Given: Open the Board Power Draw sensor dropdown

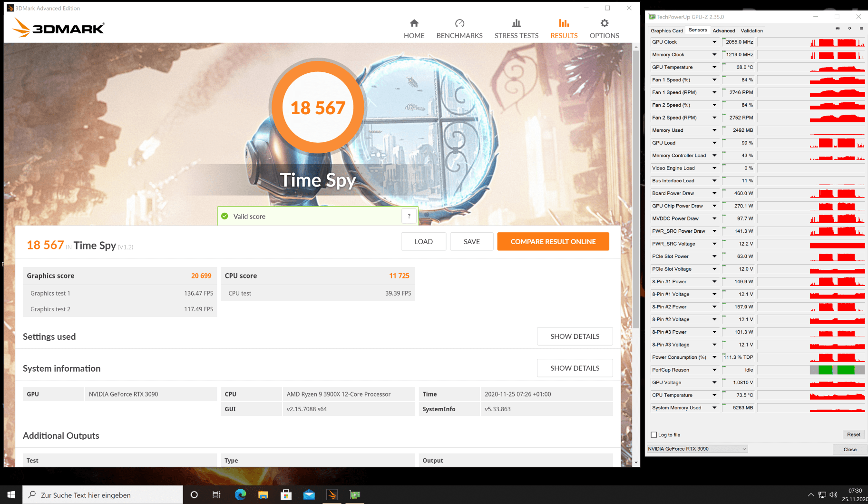Looking at the screenshot, I should tap(714, 193).
